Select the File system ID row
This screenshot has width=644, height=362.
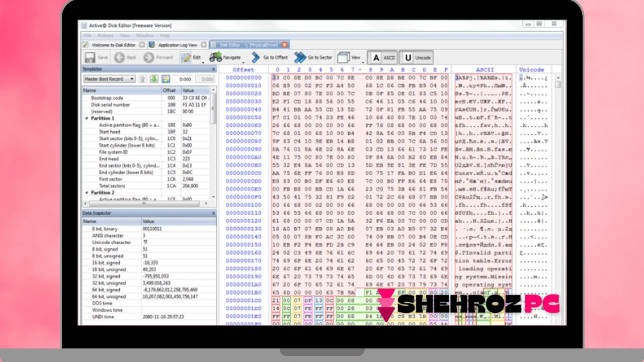pos(146,152)
